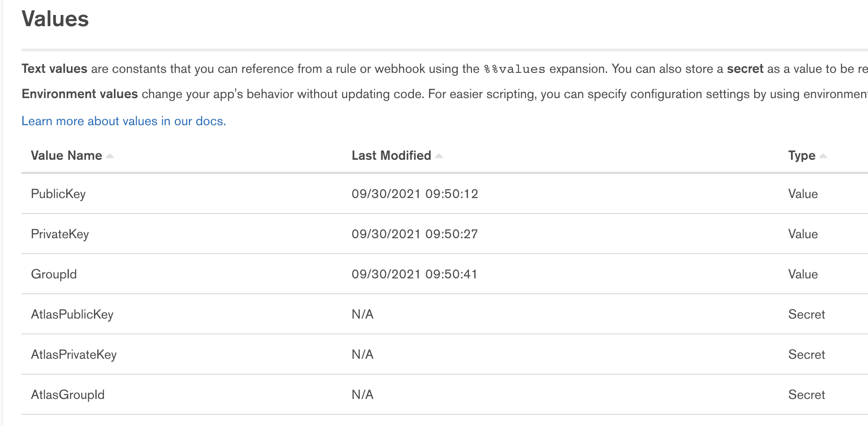This screenshot has height=426, width=868.
Task: Sort table by Type header
Action: coord(802,156)
